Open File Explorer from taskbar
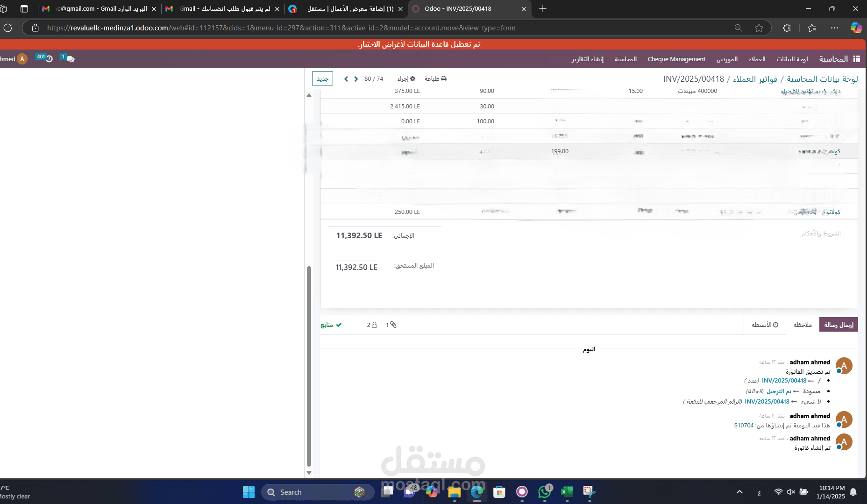The height and width of the screenshot is (504, 867). point(454,492)
